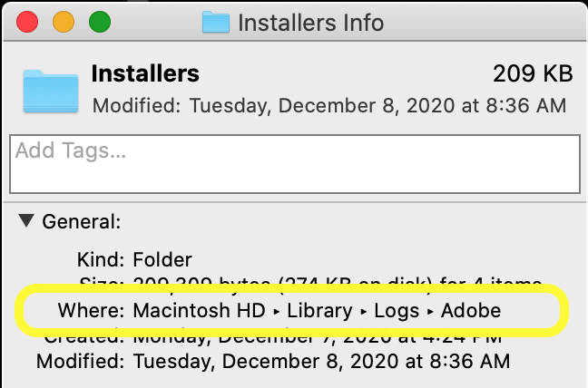Click Library in the Where path
The image size is (588, 388).
[x=318, y=311]
